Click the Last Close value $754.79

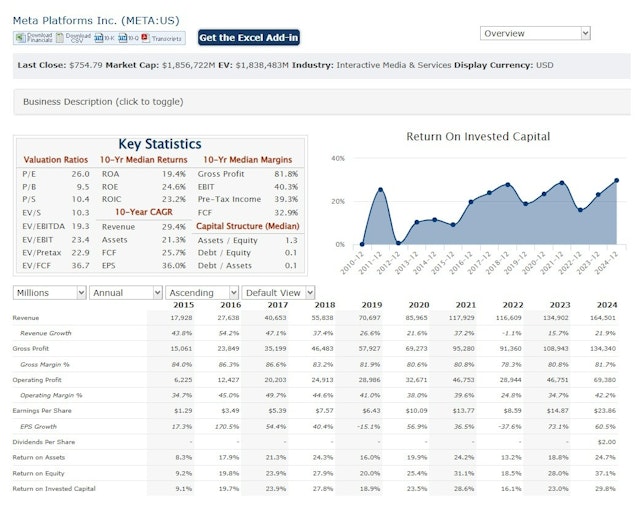click(86, 65)
